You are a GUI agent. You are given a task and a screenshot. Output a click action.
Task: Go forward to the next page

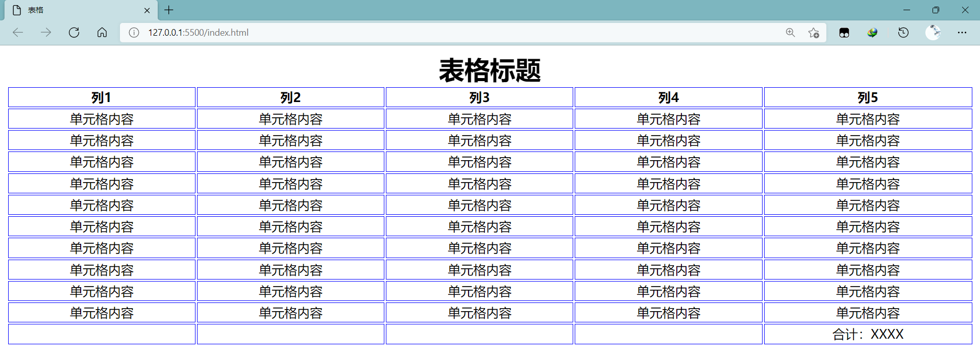[x=46, y=33]
